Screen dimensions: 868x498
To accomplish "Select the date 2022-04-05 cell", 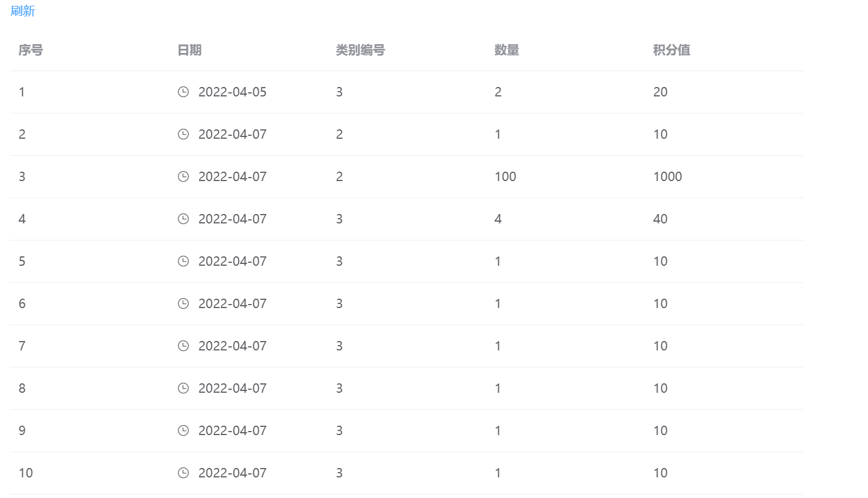I will [x=232, y=92].
